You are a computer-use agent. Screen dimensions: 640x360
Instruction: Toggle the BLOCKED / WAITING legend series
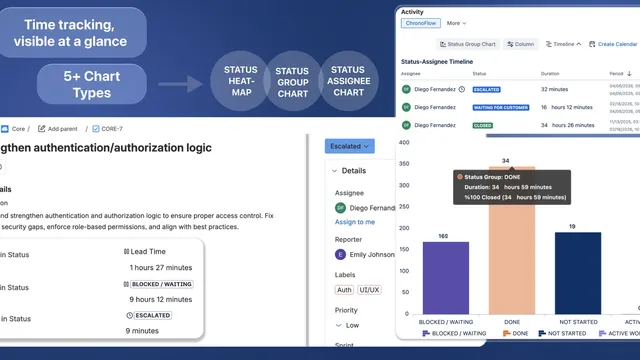pyautogui.click(x=454, y=333)
